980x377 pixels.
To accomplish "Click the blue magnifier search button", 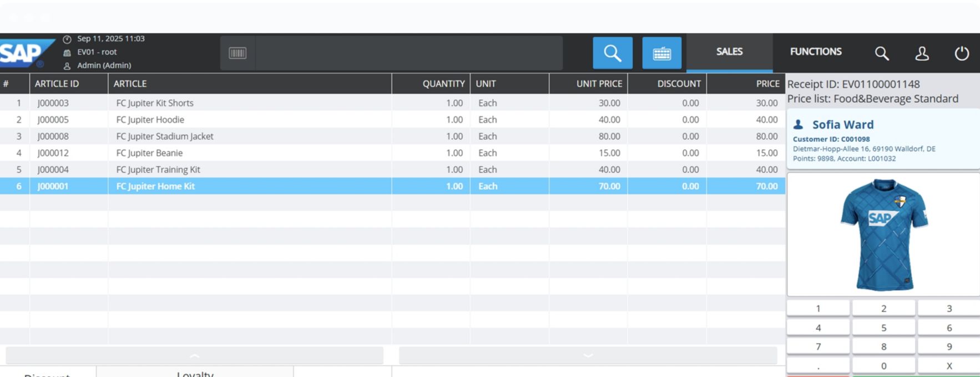I will pos(612,53).
